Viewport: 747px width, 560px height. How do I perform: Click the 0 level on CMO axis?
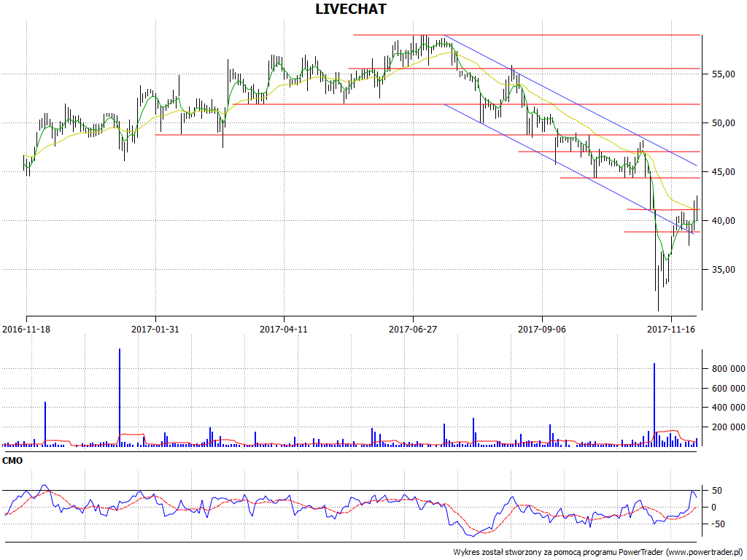715,507
